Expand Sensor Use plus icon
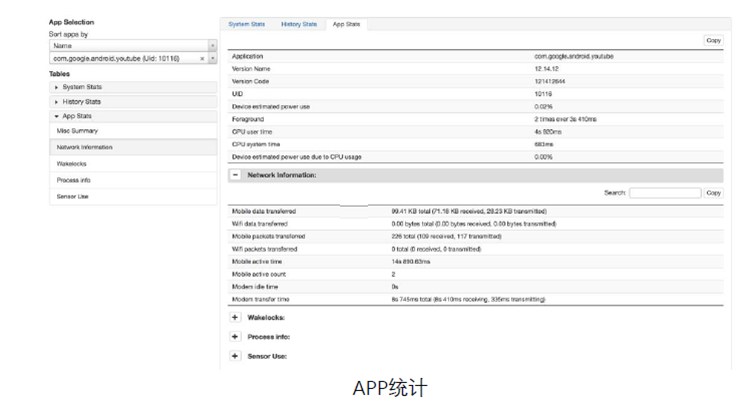The image size is (750, 404). pos(235,356)
